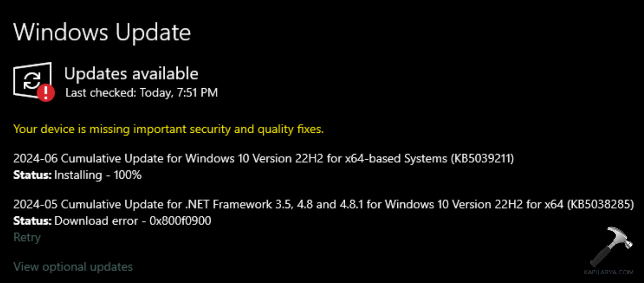
Task: Click the Installing status text
Action: pyautogui.click(x=78, y=175)
